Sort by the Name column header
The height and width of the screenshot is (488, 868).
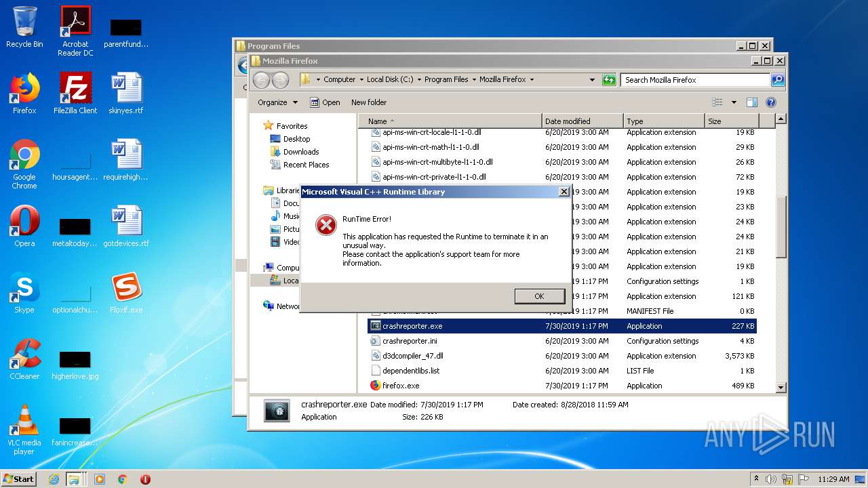[x=452, y=121]
